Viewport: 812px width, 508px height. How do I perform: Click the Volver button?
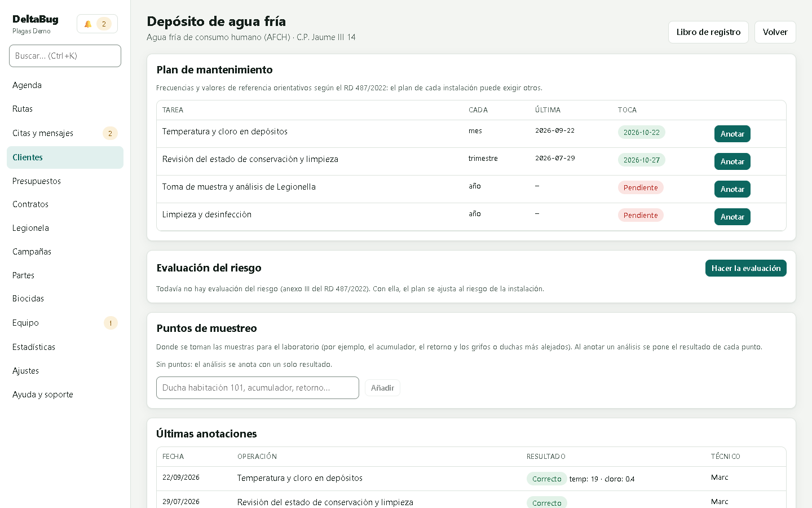[775, 32]
